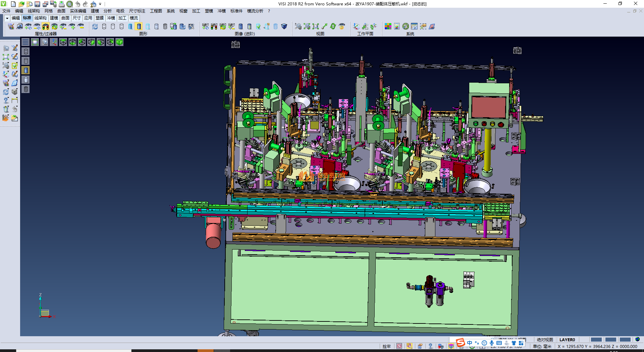Click the traffic light filter icon
This screenshot has height=352, width=644.
pyautogui.click(x=46, y=27)
